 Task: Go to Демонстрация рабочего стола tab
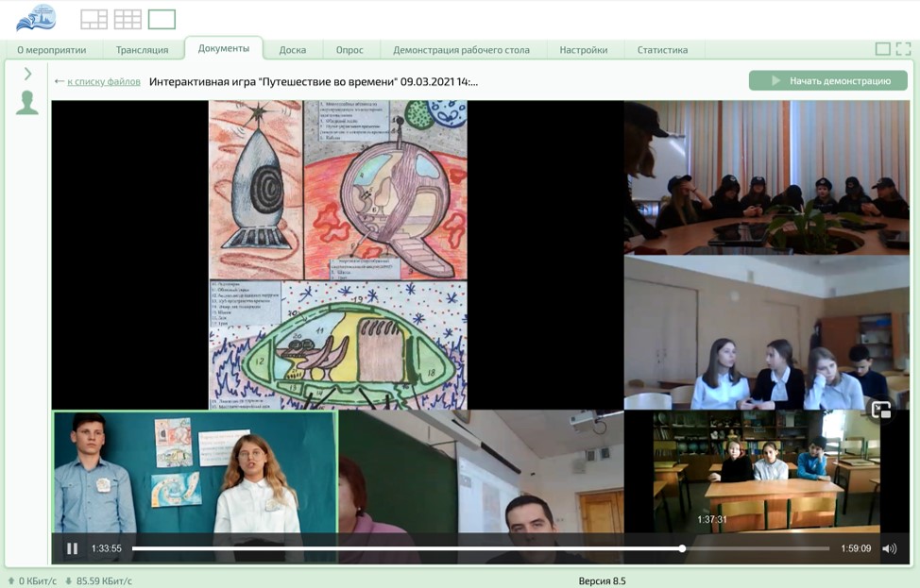click(461, 50)
